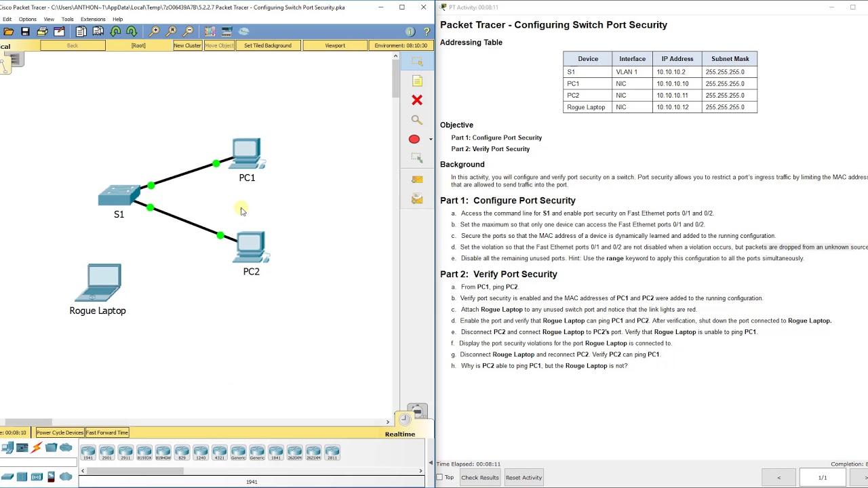Click Fast Forward Time button
Screen dimensions: 868x488
click(106, 432)
